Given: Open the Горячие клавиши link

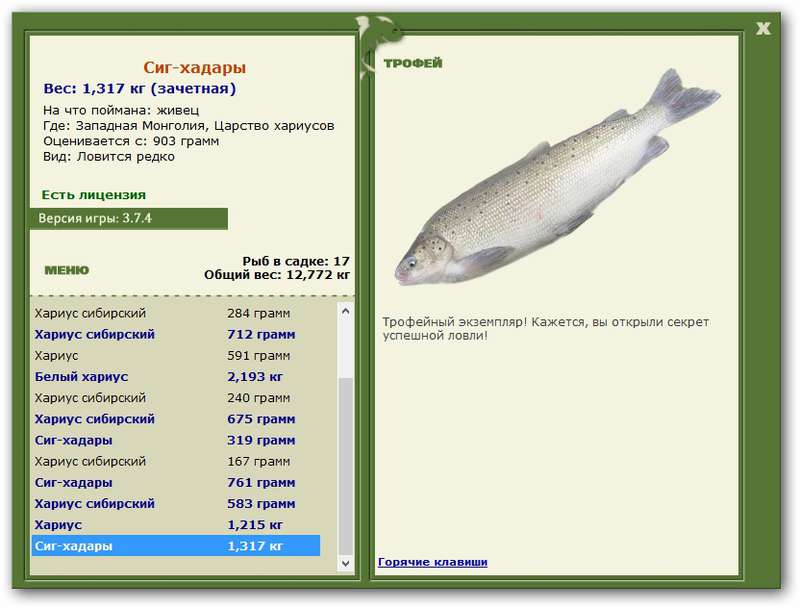Looking at the screenshot, I should coord(433,562).
